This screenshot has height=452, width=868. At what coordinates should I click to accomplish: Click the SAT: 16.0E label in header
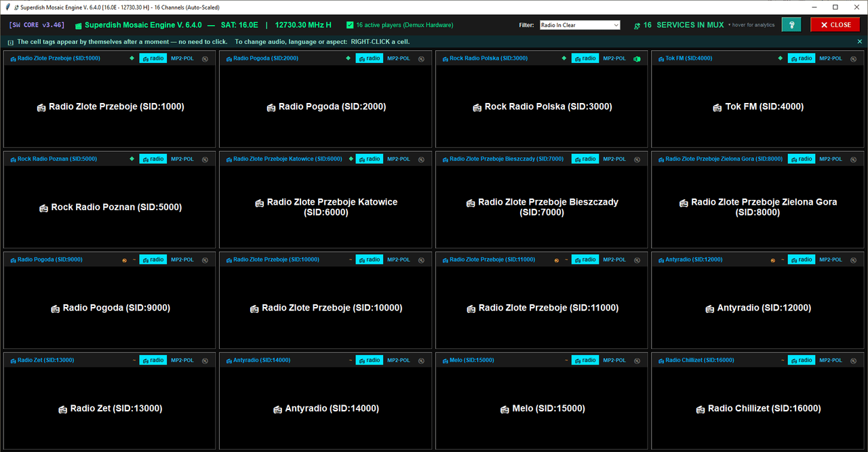[239, 25]
